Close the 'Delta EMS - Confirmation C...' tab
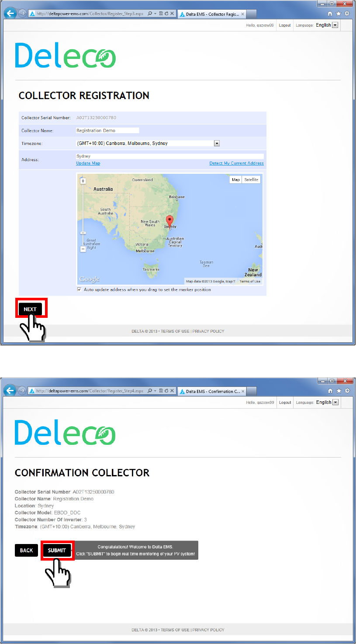Viewport: 356px width, 644px height. (x=243, y=391)
